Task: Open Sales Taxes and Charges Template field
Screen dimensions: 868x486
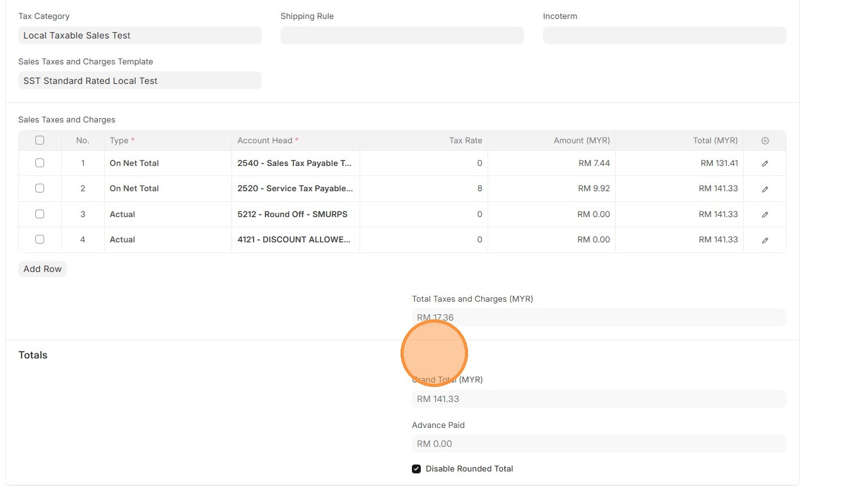Action: (x=139, y=81)
